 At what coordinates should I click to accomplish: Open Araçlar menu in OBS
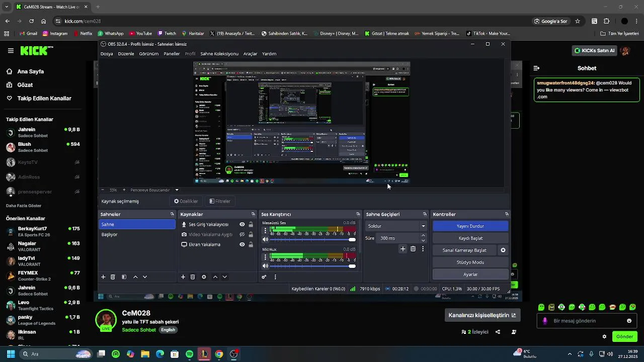(x=251, y=54)
